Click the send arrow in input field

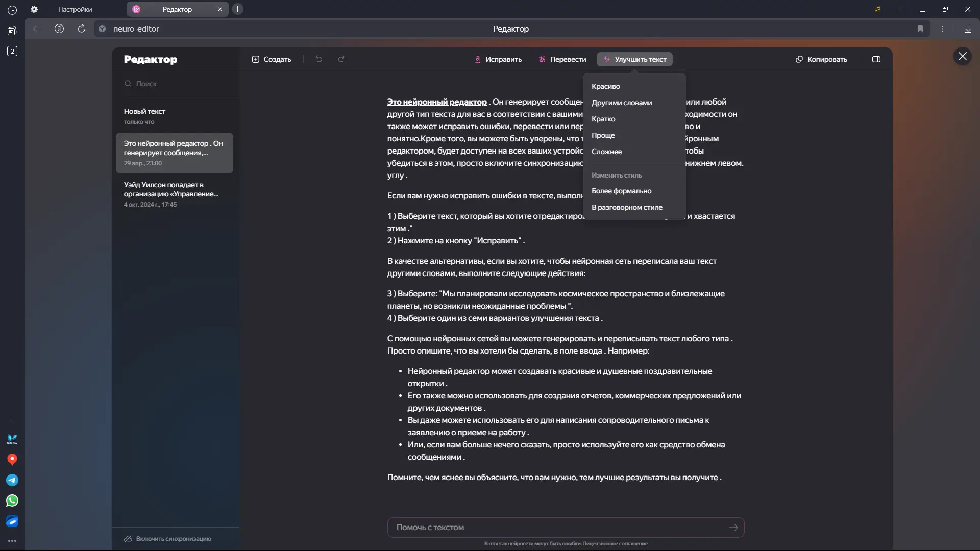(x=733, y=528)
